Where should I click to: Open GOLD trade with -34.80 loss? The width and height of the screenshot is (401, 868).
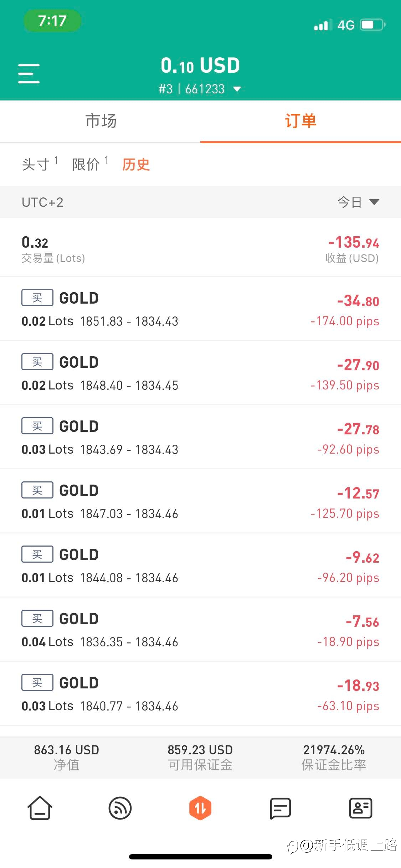[200, 309]
